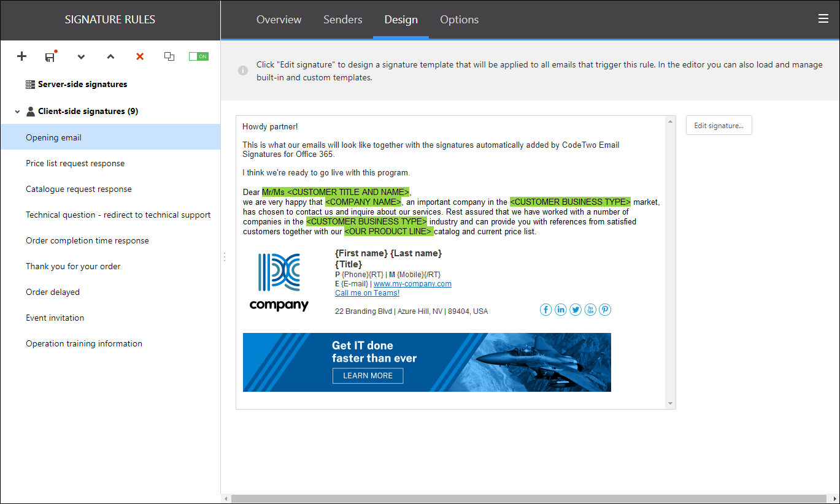
Task: Move the selected rule up
Action: 110,56
